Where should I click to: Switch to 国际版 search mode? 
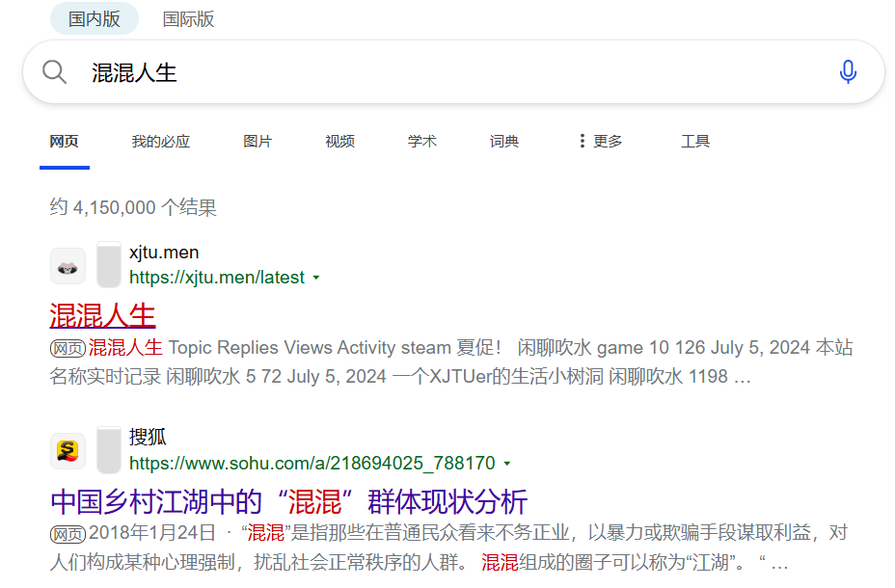tap(188, 19)
